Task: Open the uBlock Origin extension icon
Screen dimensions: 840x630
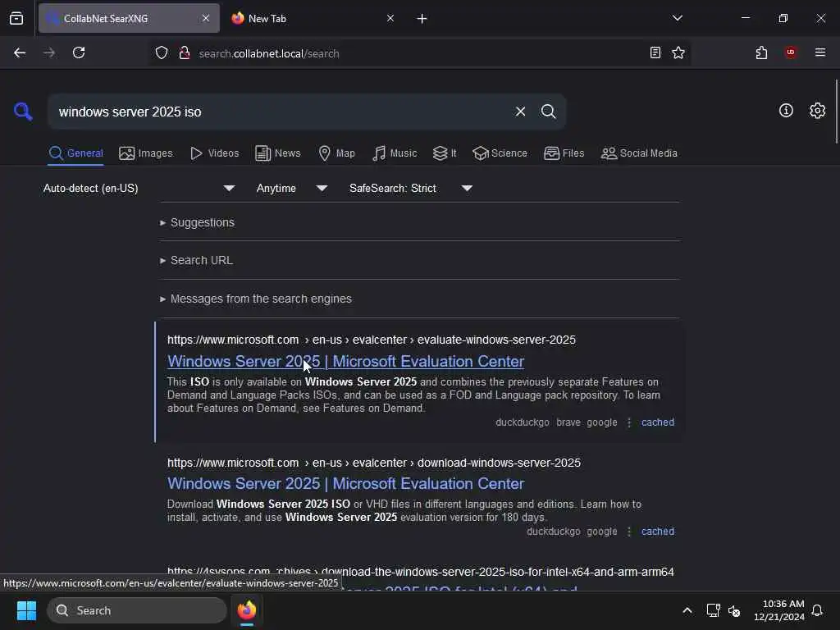Action: tap(790, 52)
